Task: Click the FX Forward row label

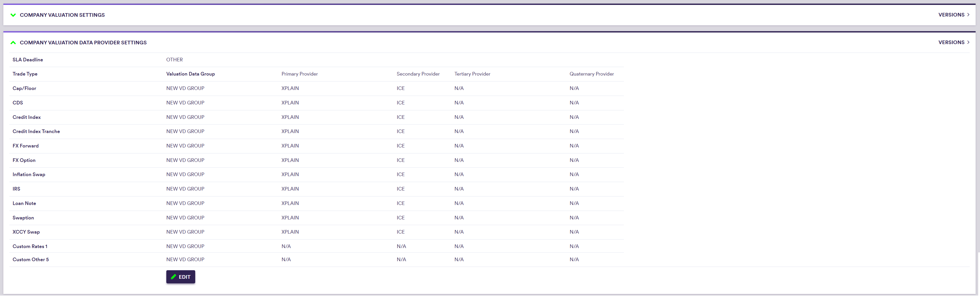Action: [26, 146]
